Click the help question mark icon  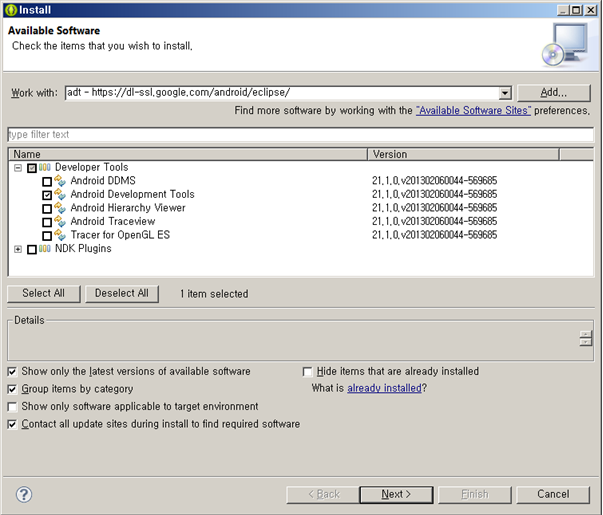coord(24,495)
